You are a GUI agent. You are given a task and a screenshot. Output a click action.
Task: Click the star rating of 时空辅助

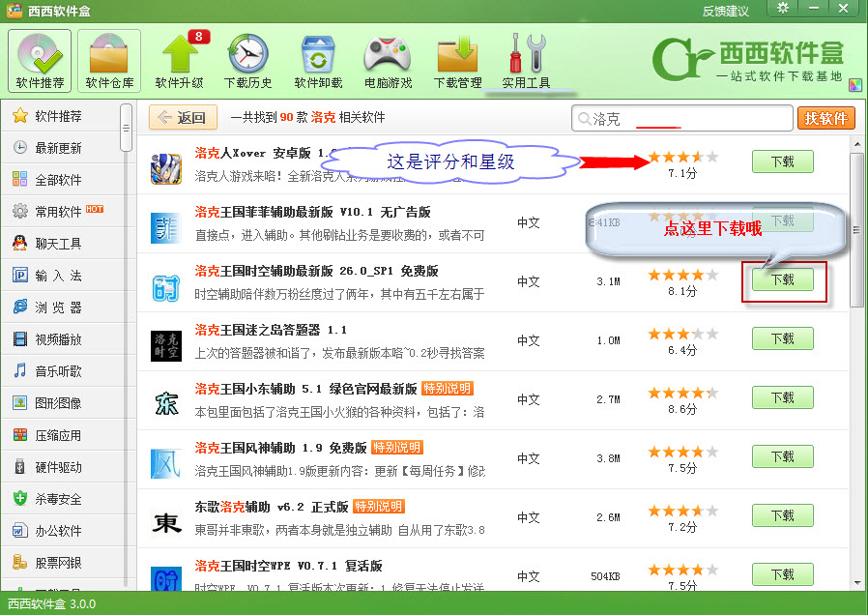click(682, 275)
